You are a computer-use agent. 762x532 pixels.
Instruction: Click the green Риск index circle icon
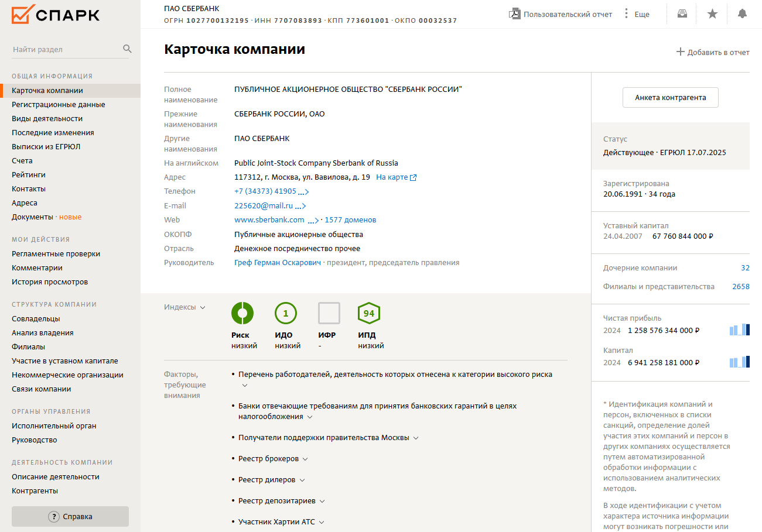pyautogui.click(x=242, y=313)
